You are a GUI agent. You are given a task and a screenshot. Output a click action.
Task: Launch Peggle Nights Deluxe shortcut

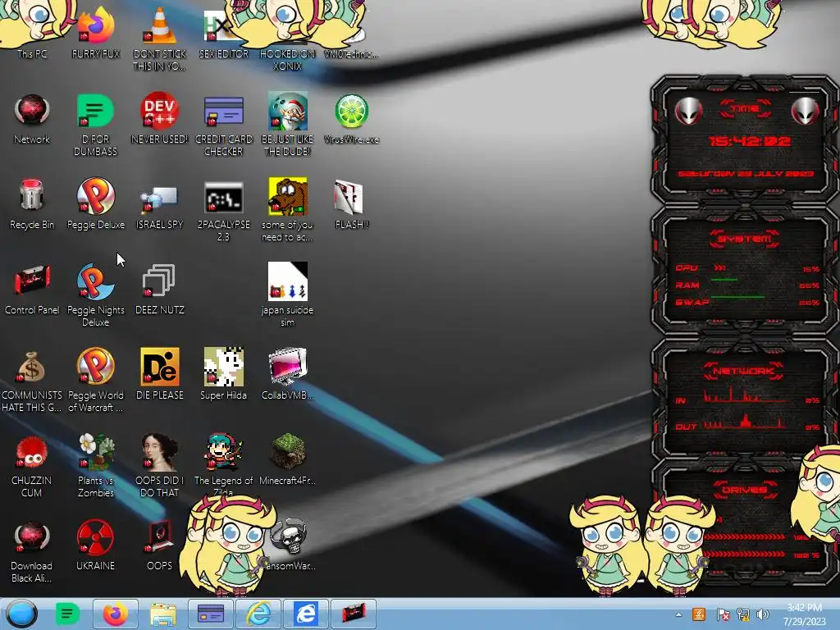tap(95, 294)
